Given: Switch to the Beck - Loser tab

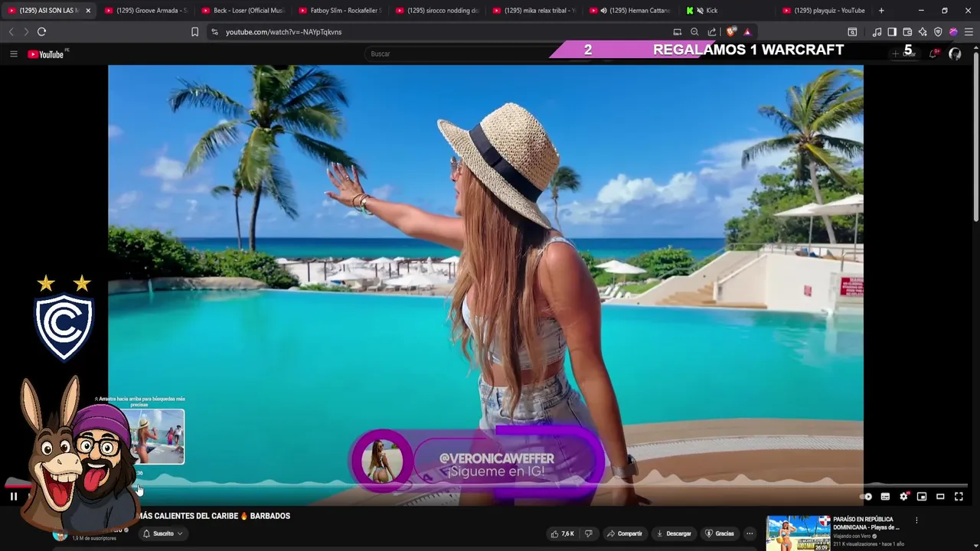Looking at the screenshot, I should pos(243,11).
